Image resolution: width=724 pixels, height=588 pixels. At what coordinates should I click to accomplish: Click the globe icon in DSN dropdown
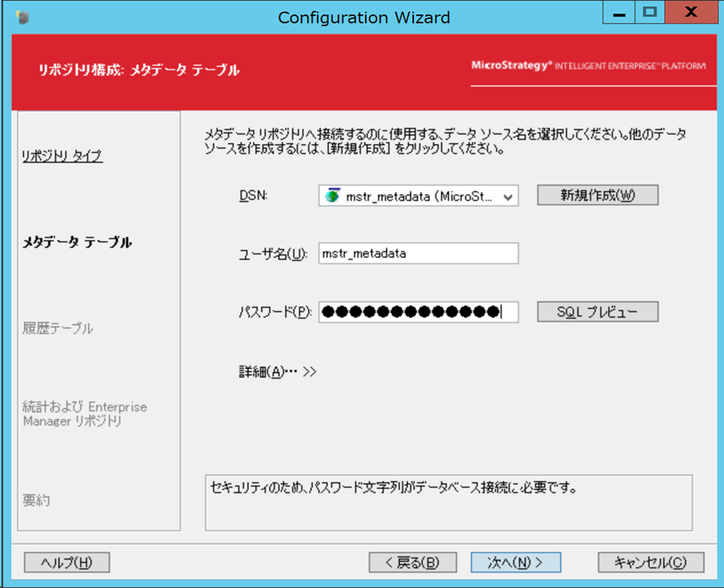click(332, 196)
